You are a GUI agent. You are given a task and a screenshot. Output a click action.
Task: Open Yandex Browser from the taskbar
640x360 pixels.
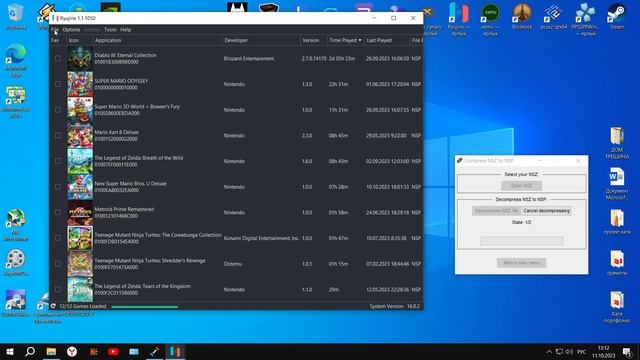click(72, 351)
